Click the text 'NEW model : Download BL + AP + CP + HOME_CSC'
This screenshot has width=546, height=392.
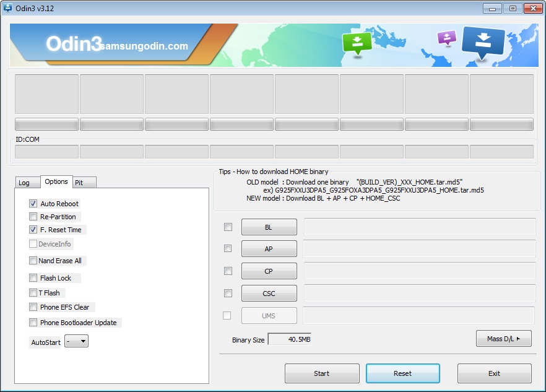pos(323,198)
